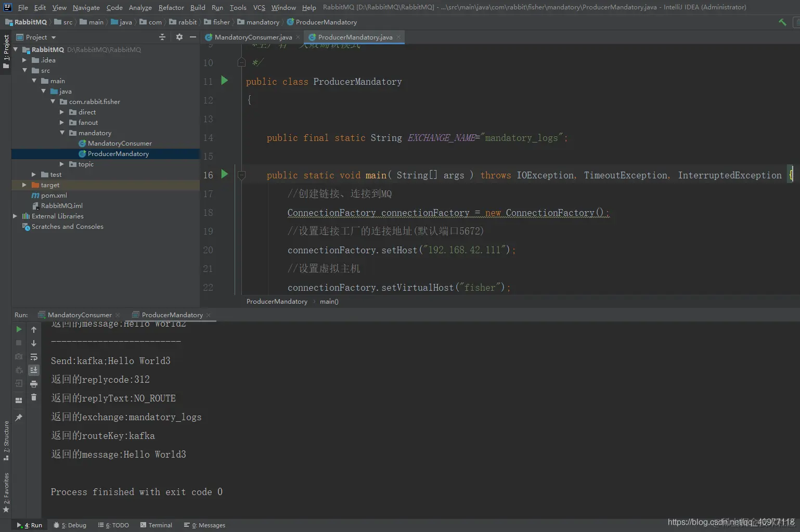Expand the target folder

[24, 185]
